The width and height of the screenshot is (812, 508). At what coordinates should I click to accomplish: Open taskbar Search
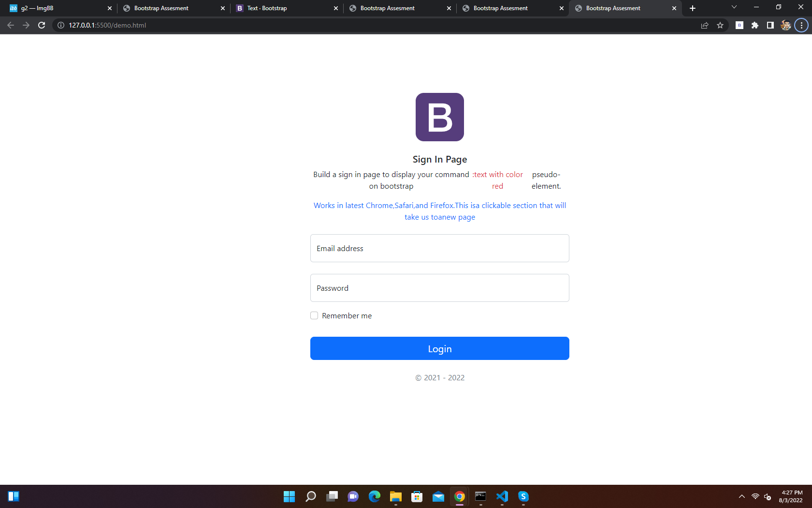click(311, 496)
